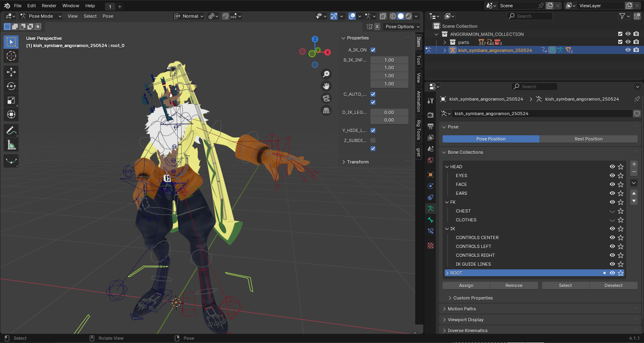644x343 pixels.
Task: Click the armature name field
Action: [x=542, y=114]
